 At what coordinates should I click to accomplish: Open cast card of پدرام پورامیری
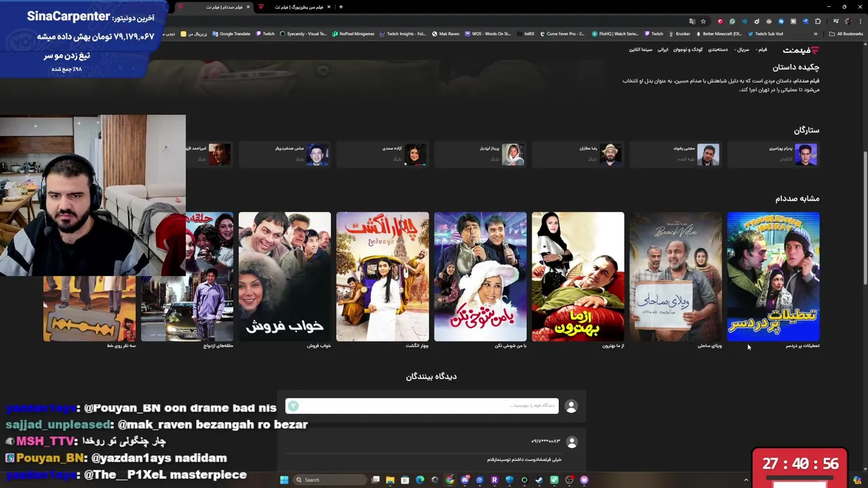[x=773, y=154]
